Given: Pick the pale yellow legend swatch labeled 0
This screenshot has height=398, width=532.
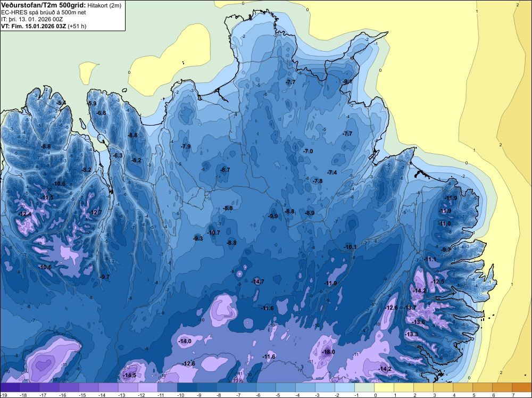Looking at the screenshot, I should (x=384, y=387).
